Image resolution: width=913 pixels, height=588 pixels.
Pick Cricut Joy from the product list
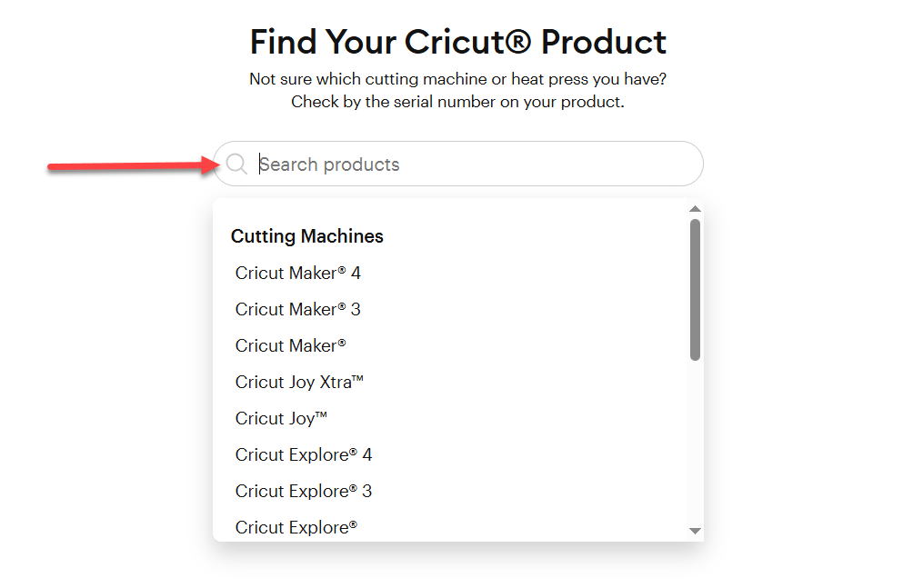[280, 418]
